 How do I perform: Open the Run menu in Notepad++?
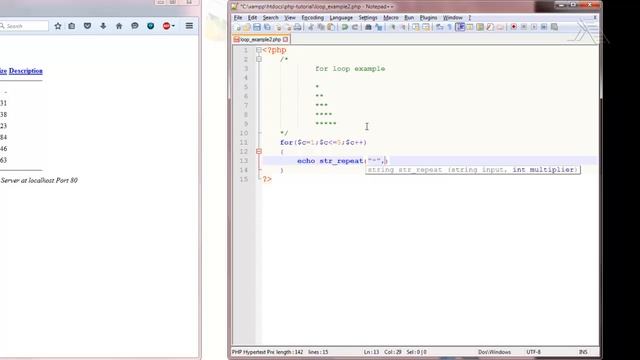point(409,18)
